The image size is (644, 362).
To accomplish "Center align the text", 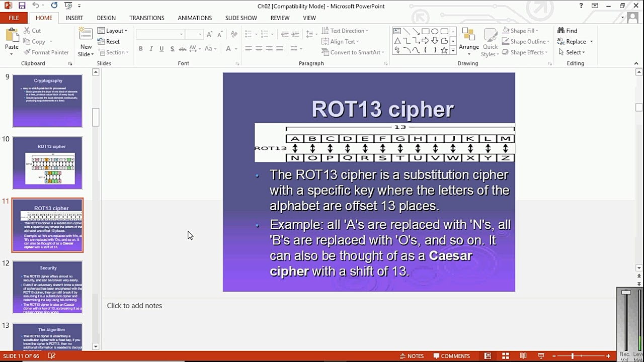I will 259,49.
